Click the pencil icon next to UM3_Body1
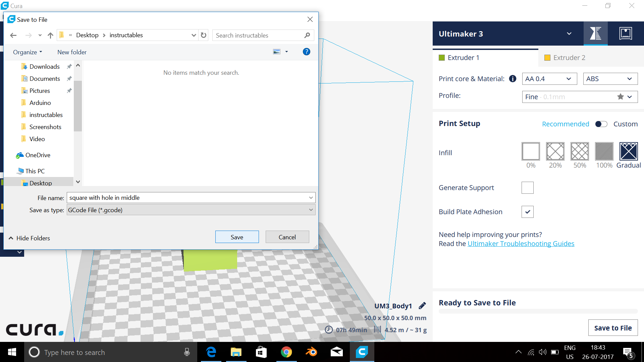 [422, 306]
